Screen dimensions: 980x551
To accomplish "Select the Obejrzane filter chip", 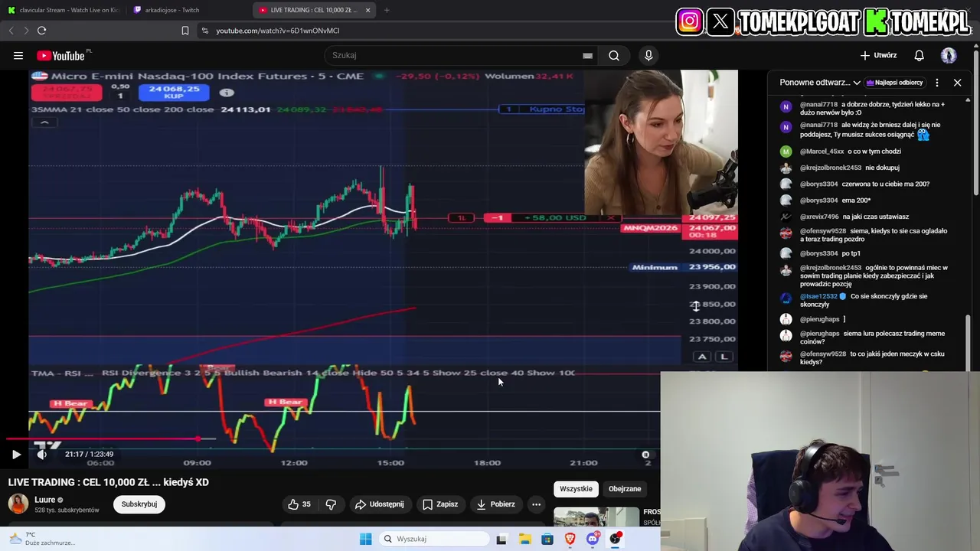I will coord(625,488).
